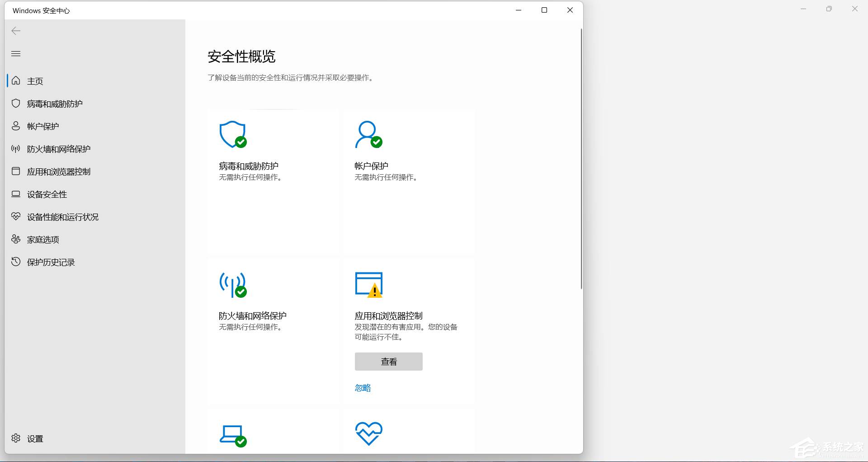Open the device health heart tile icon

pyautogui.click(x=369, y=433)
